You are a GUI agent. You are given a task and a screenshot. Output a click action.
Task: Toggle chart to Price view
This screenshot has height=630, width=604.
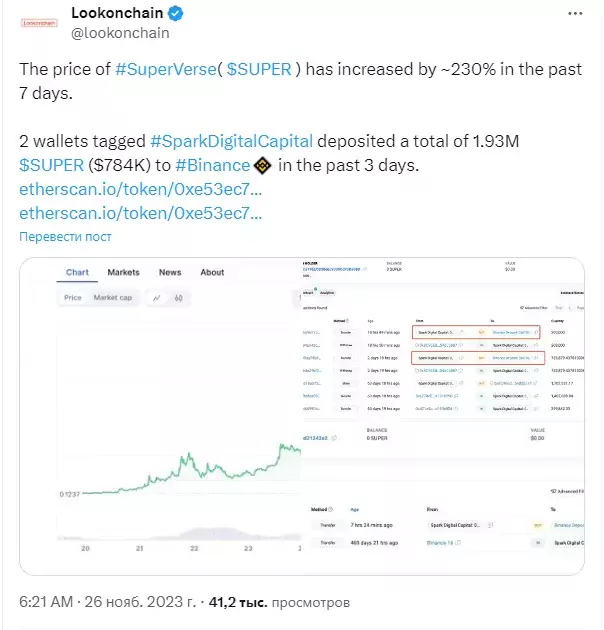pyautogui.click(x=73, y=298)
